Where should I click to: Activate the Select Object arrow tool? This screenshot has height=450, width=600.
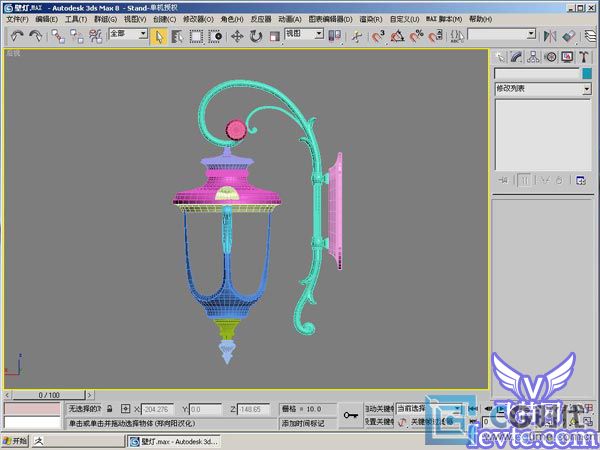coord(159,37)
